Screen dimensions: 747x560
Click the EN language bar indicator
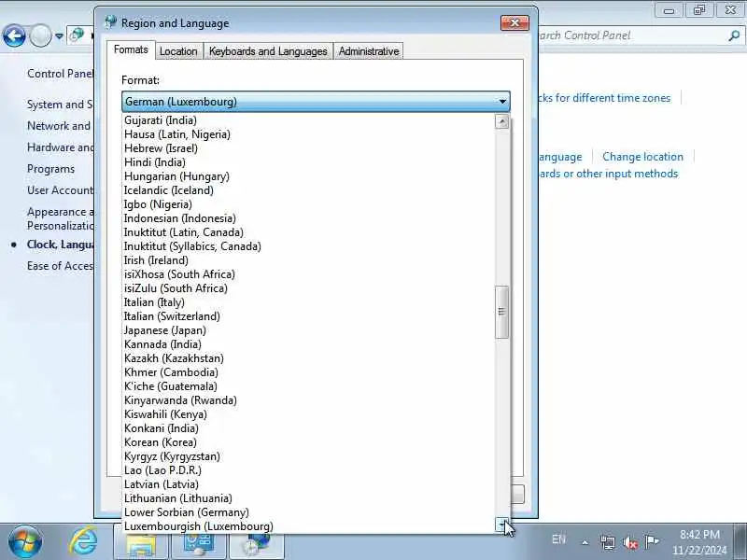point(558,539)
